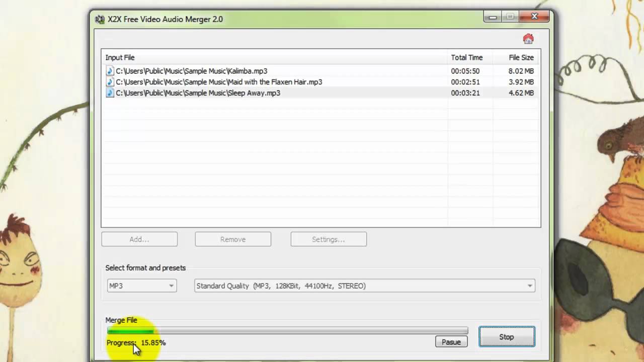Click the 00:05:50 total time cell

coord(465,71)
